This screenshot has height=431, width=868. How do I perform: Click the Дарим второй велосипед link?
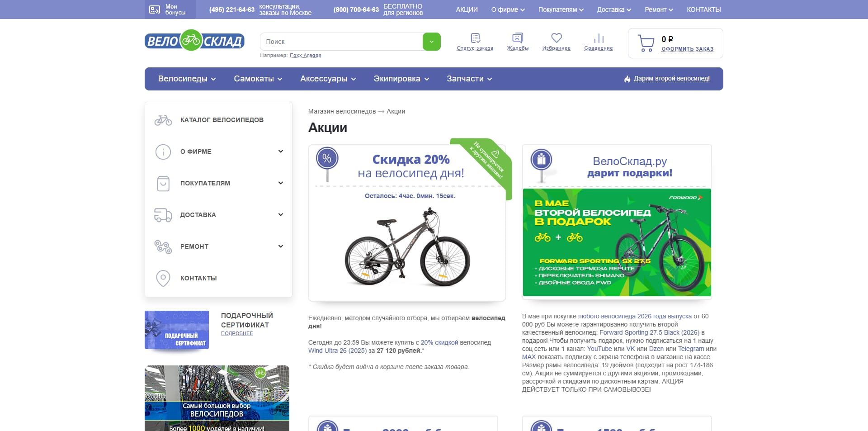671,79
